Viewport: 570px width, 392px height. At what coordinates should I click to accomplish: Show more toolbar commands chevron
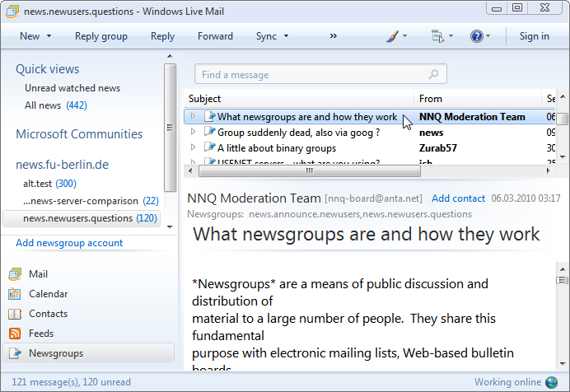[333, 36]
